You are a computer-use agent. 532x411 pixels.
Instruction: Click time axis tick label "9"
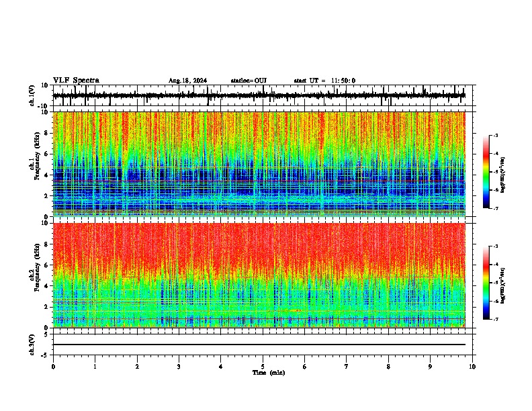click(430, 367)
